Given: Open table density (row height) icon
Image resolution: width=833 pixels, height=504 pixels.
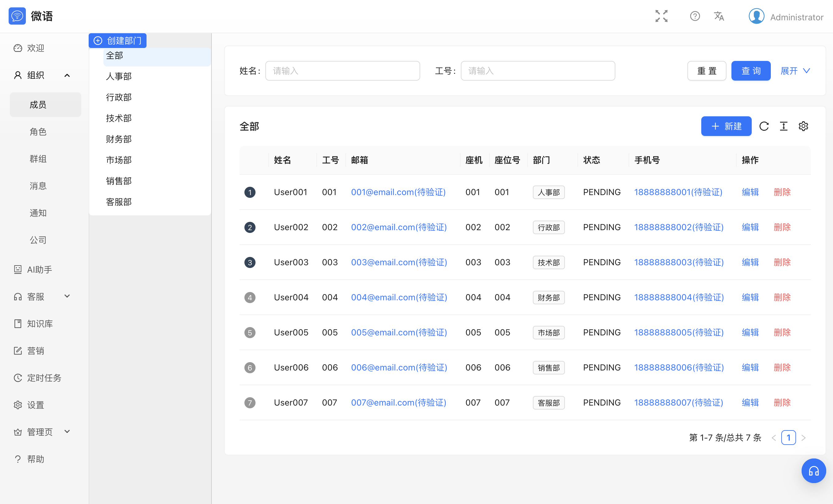Looking at the screenshot, I should click(x=783, y=126).
